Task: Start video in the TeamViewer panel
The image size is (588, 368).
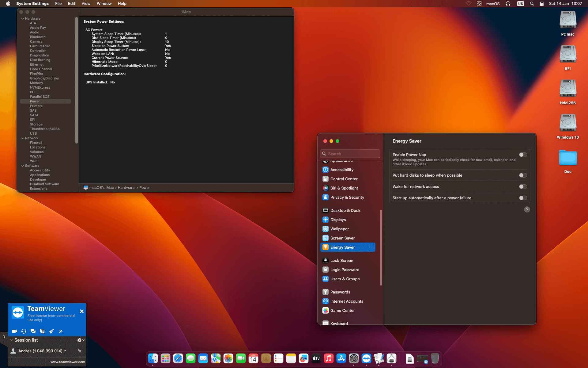Action: 14,331
